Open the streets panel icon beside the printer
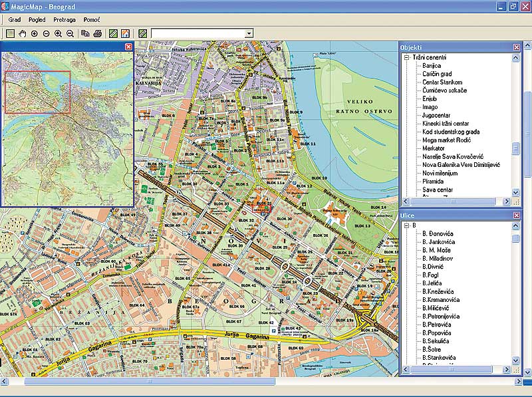 113,34
